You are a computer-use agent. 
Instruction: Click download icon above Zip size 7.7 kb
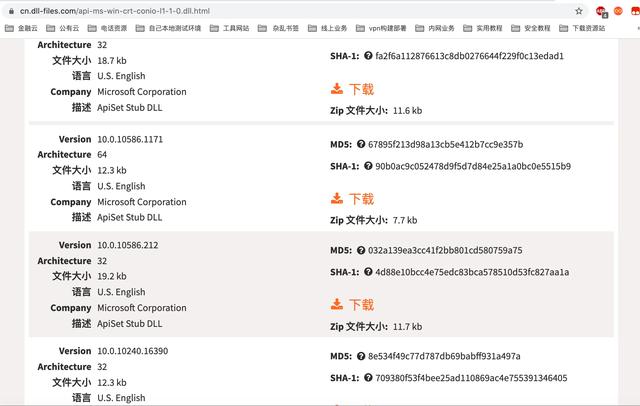(x=337, y=198)
